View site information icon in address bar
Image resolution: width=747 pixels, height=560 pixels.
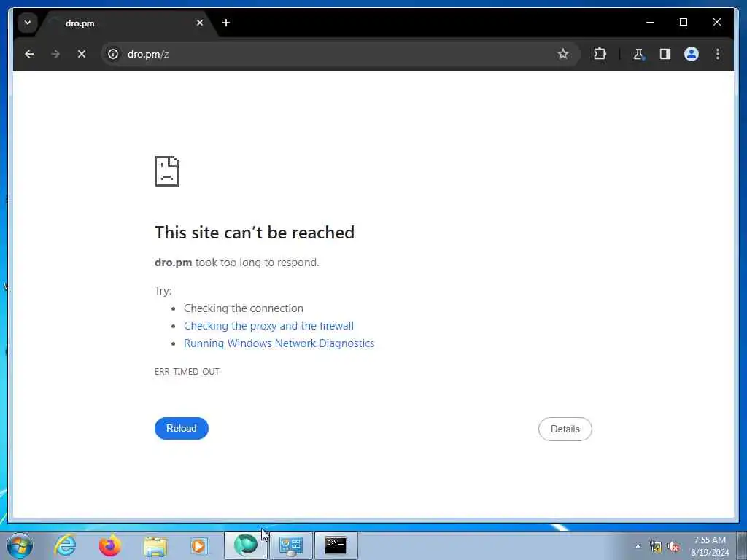coord(113,54)
